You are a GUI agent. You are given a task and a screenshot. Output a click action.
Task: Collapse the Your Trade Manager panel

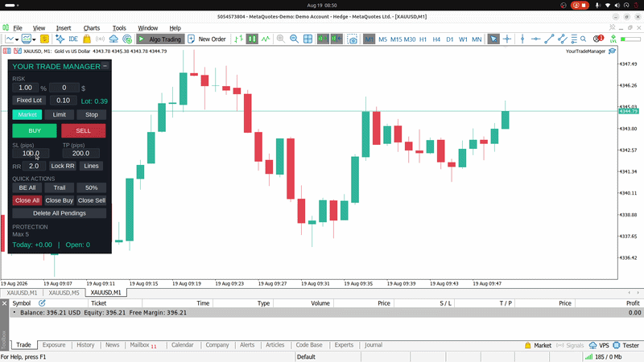(x=105, y=66)
